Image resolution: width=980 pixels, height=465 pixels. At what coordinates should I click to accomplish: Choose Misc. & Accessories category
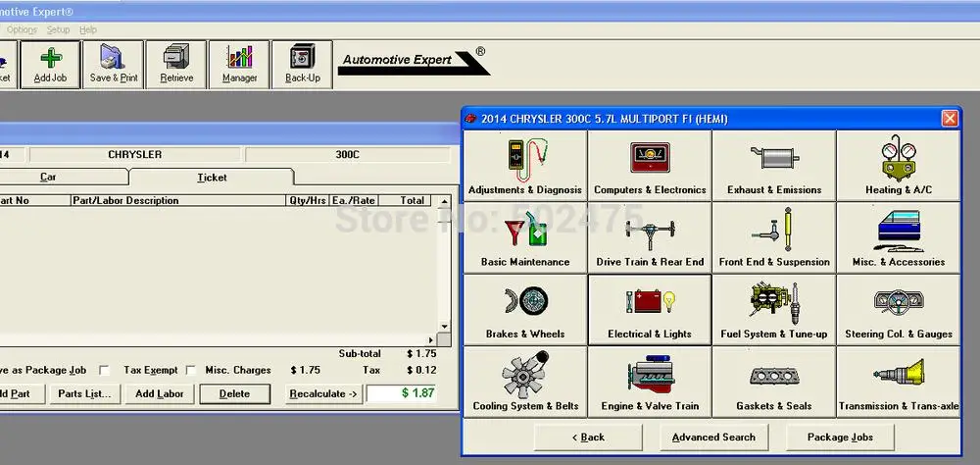(x=898, y=237)
